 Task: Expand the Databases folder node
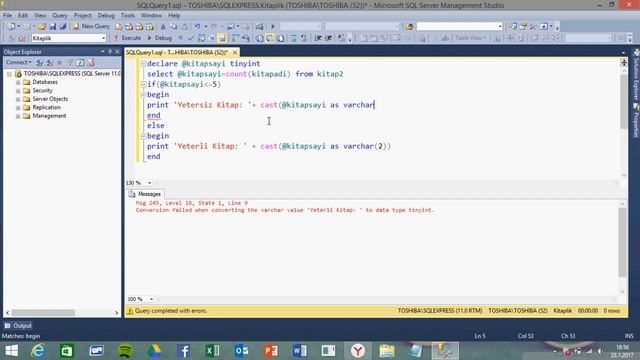pyautogui.click(x=18, y=82)
